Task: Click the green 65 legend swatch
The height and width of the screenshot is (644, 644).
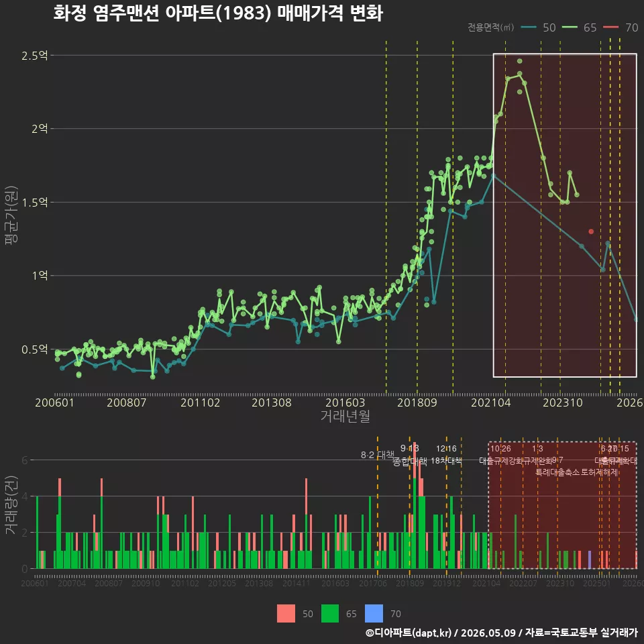Action: [x=330, y=614]
